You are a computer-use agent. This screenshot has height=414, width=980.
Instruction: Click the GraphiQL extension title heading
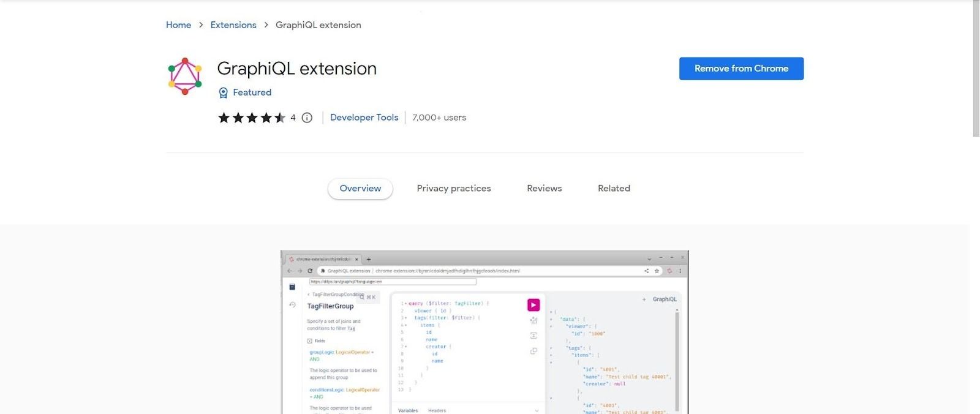point(296,69)
